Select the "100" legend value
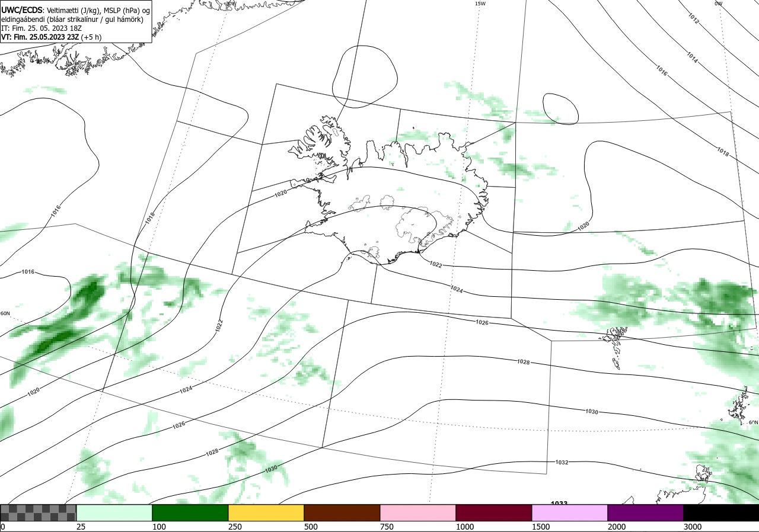 coord(160,527)
